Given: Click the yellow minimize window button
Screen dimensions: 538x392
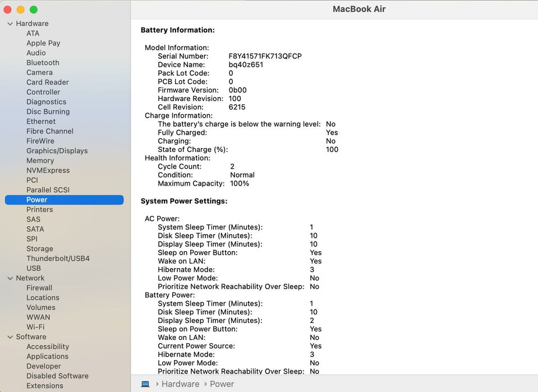Looking at the screenshot, I should (21, 10).
